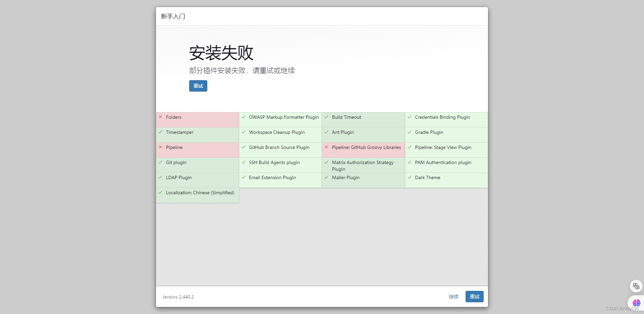This screenshot has height=314, width=644.
Task: Click the blue 重试 button under the failure message
Action: [198, 86]
